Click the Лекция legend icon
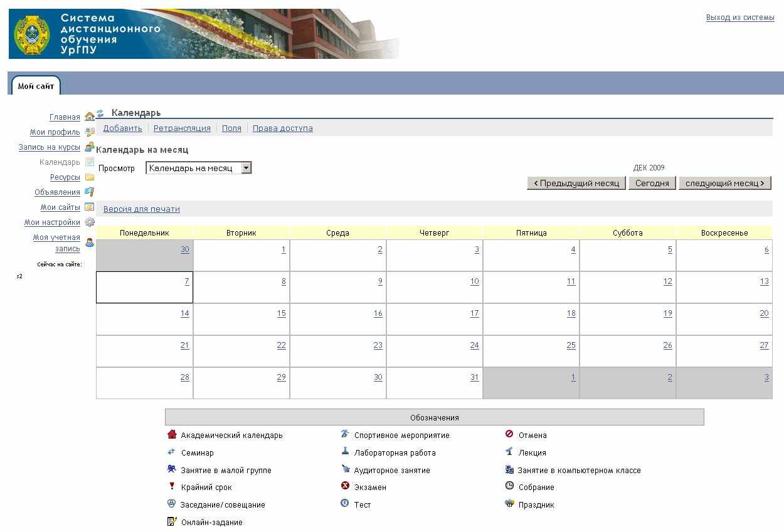This screenshot has height=532, width=784. [509, 451]
